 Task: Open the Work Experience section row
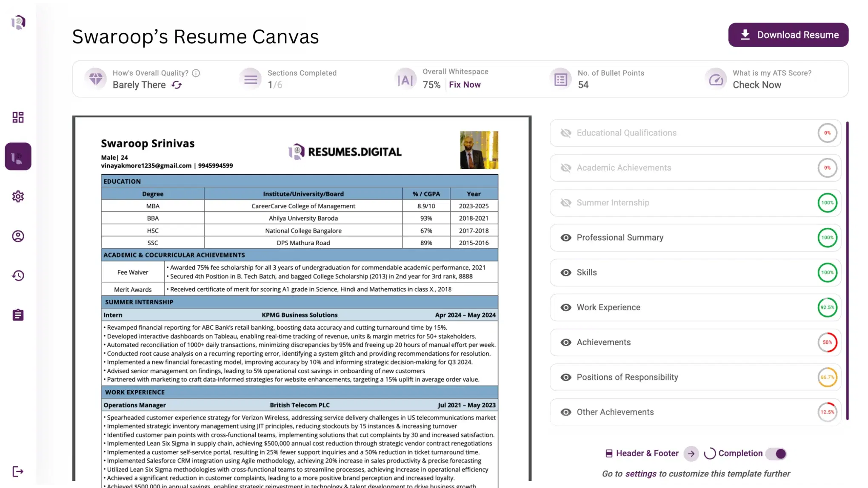[695, 307]
